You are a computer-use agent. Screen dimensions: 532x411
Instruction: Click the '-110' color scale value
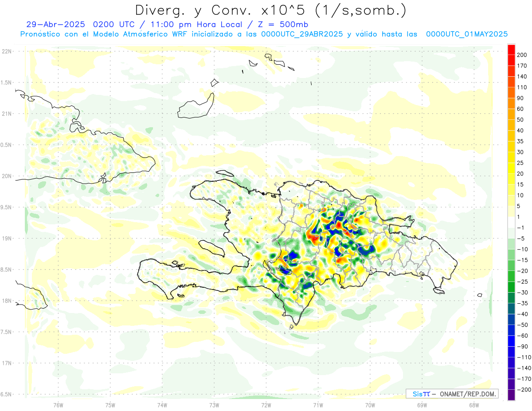[524, 357]
